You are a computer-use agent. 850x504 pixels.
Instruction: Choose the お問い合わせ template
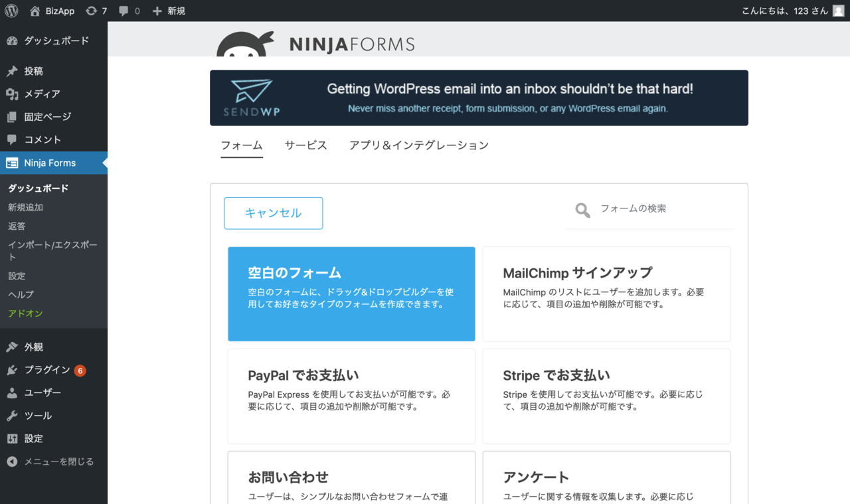(x=351, y=477)
